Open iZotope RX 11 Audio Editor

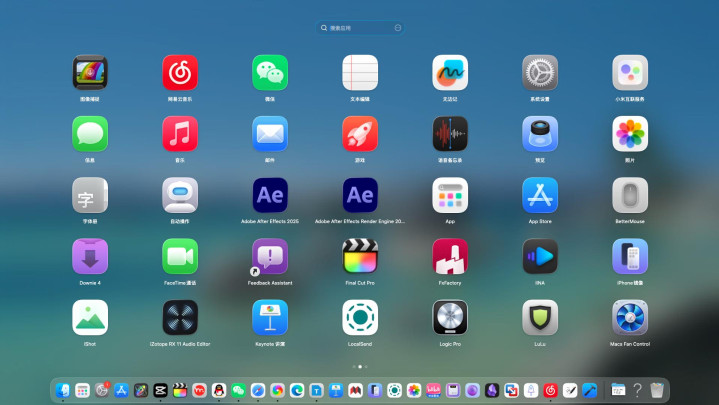pyautogui.click(x=180, y=317)
